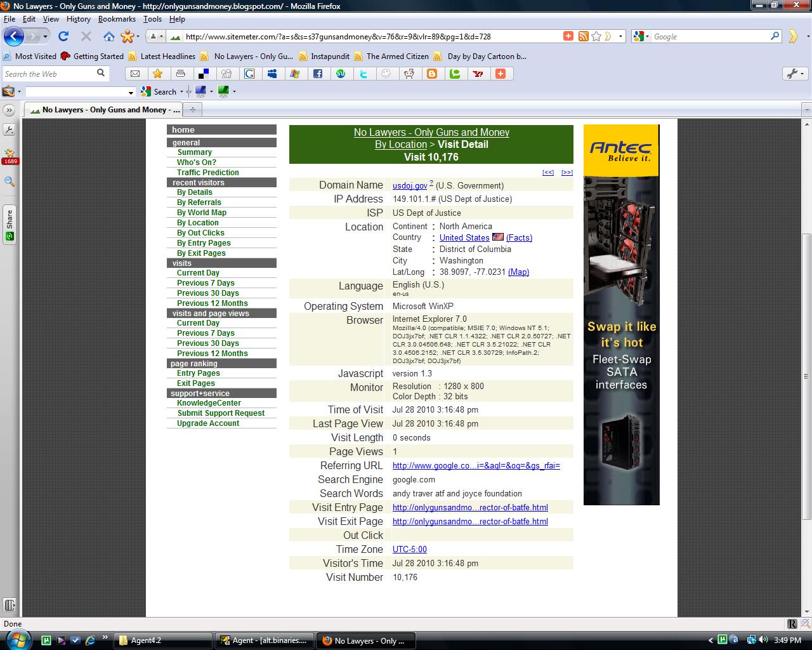Click the Blogger toolbar icon
The width and height of the screenshot is (812, 650).
pyautogui.click(x=432, y=74)
